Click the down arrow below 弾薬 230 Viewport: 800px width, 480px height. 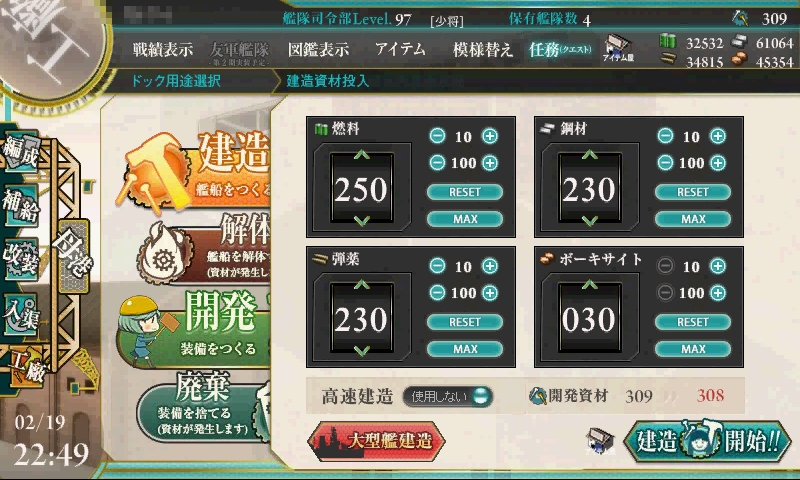pyautogui.click(x=362, y=350)
